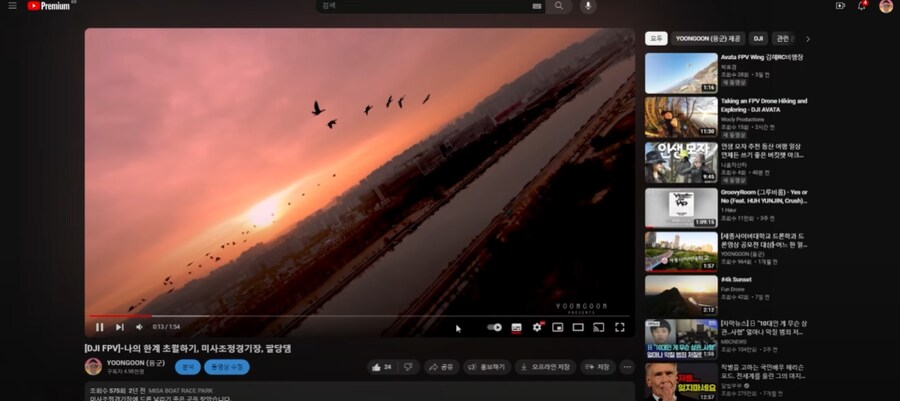
Task: Skip to the next video
Action: [119, 327]
